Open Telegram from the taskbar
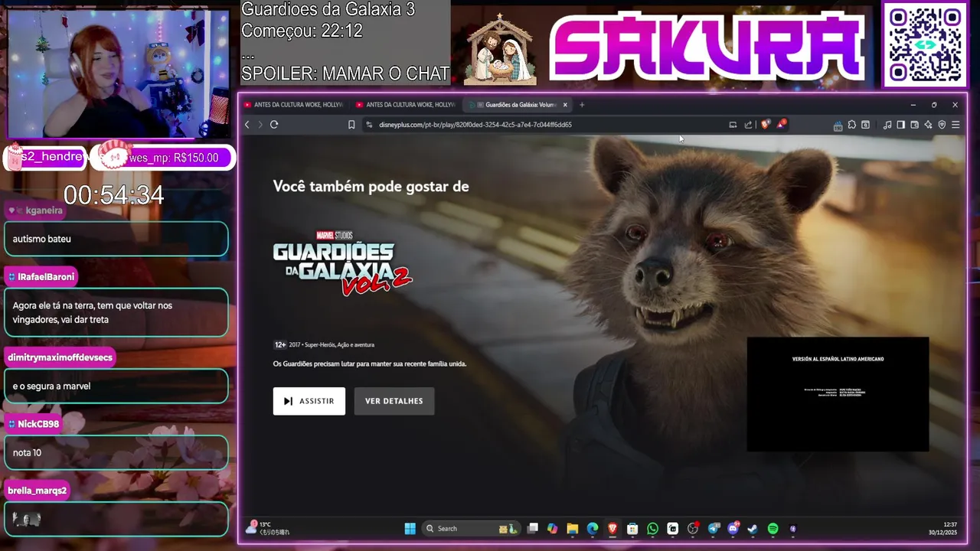The height and width of the screenshot is (551, 980). coord(714,529)
